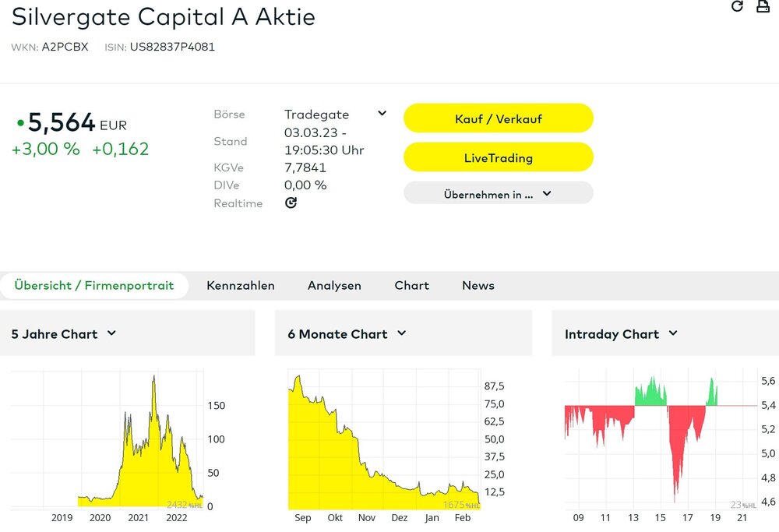Click the KGVe value 7,7841
Viewport: 779px width, 532px height.
pos(305,167)
